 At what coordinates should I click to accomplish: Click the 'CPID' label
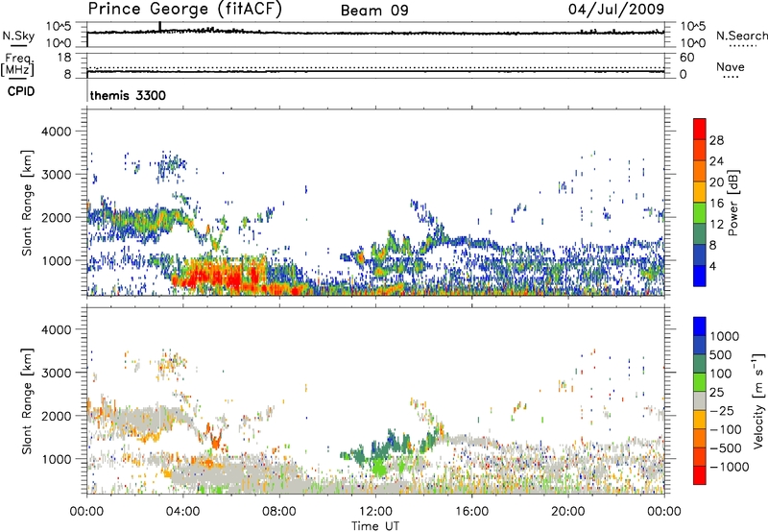(x=21, y=91)
